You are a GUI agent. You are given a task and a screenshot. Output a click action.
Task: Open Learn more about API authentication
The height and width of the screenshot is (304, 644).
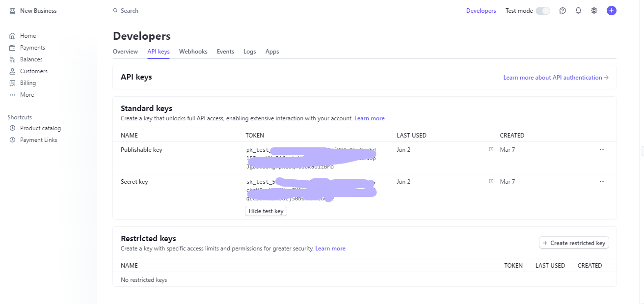coord(556,78)
